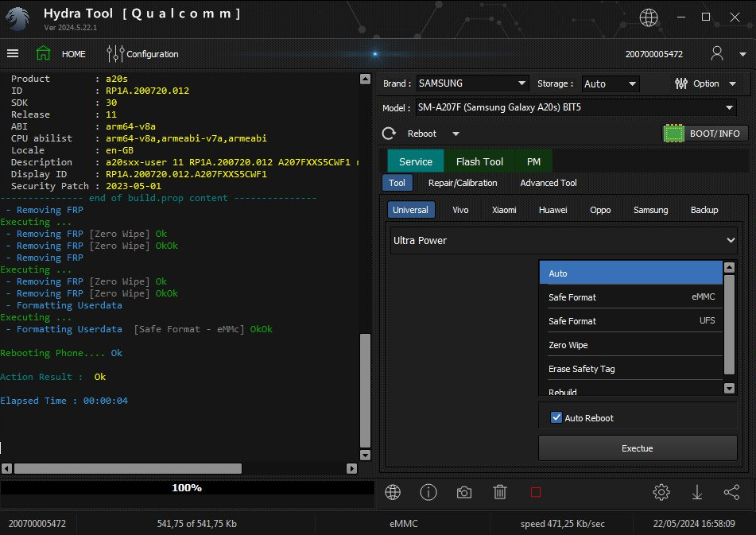The image size is (756, 535).
Task: Click the bottom toolbar globe icon
Action: point(393,492)
